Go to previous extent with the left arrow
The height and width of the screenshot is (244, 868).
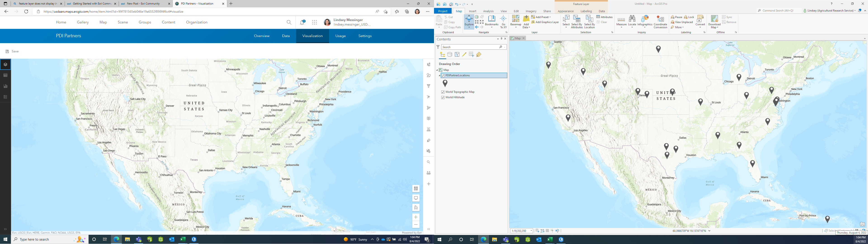tap(477, 27)
